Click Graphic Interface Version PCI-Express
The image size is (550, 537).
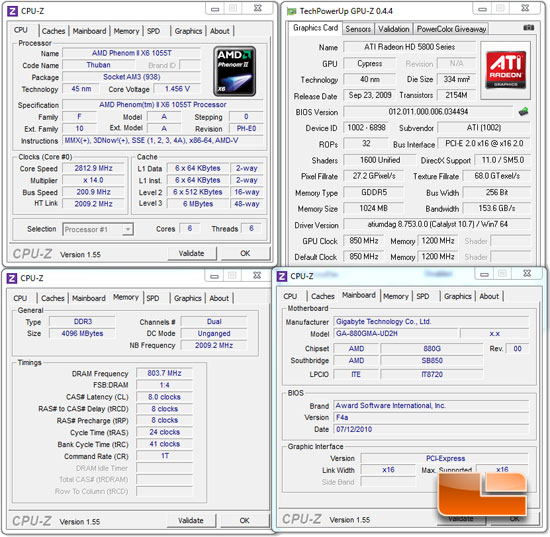point(445,458)
